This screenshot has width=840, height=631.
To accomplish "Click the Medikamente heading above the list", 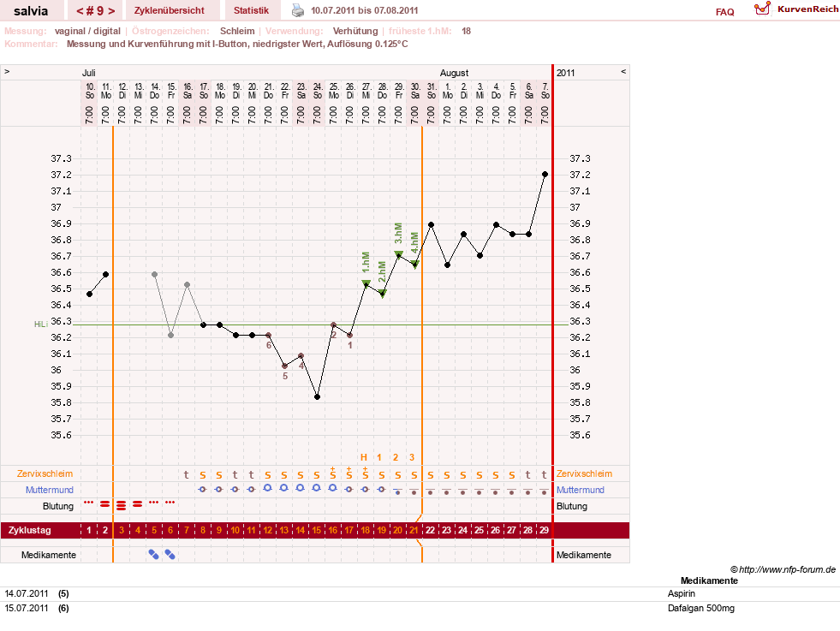I will click(709, 580).
